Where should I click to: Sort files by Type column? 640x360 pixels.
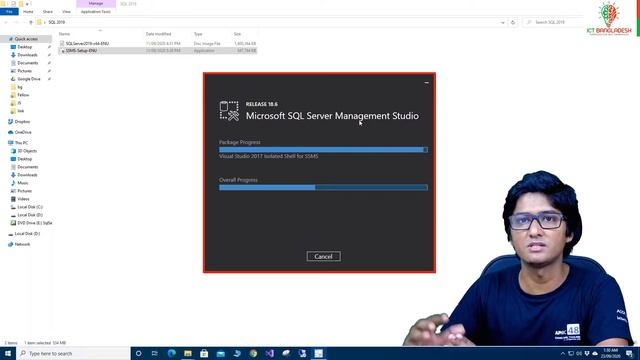[198, 34]
